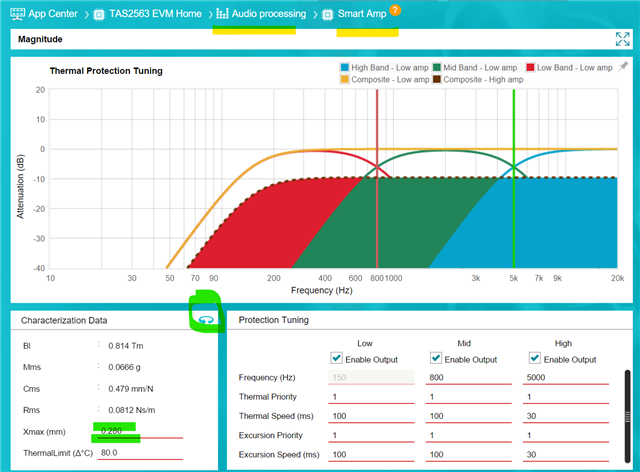The height and width of the screenshot is (472, 640).
Task: Click the Smart Amp chip icon
Action: (x=327, y=15)
